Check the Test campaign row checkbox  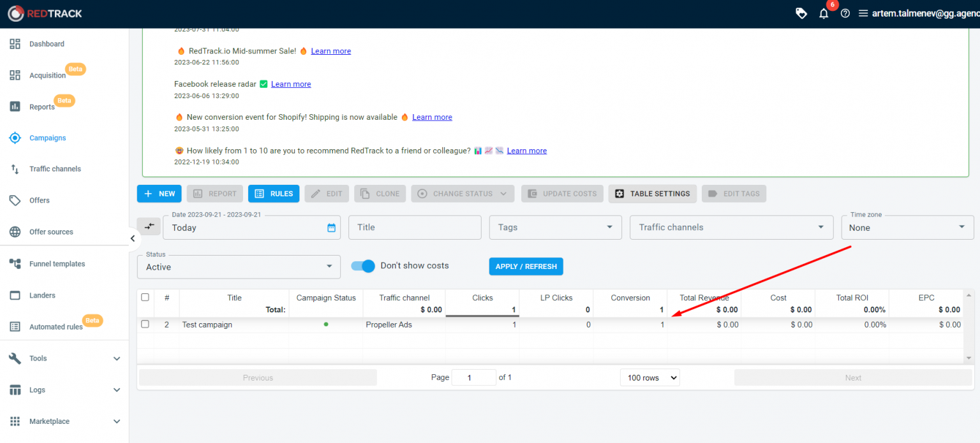click(145, 324)
